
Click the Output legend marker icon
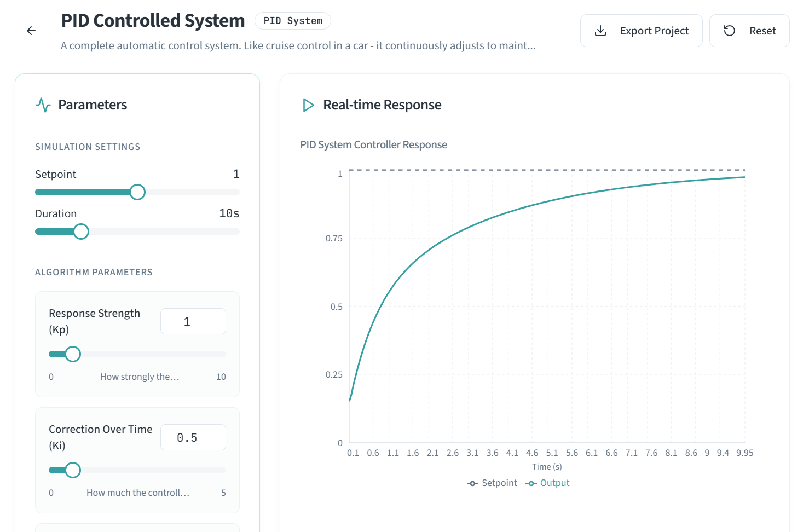click(531, 483)
